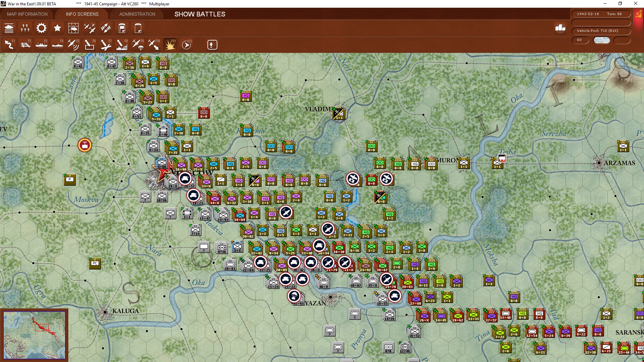Select the F1 move mode icon
The image size is (644, 362).
click(9, 45)
